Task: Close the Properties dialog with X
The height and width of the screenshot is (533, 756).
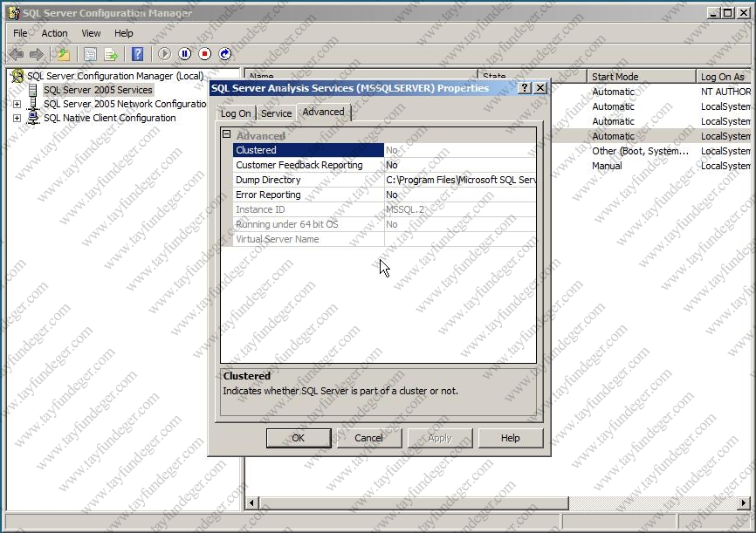Action: (540, 88)
